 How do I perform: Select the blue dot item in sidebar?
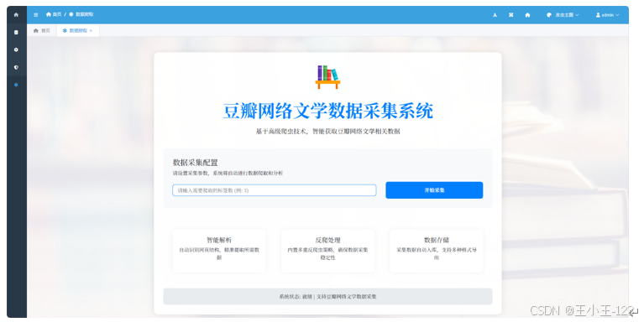click(16, 85)
